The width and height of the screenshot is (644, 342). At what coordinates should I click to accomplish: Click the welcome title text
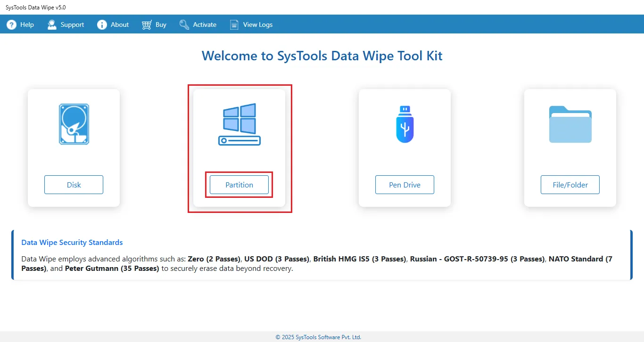(x=322, y=56)
